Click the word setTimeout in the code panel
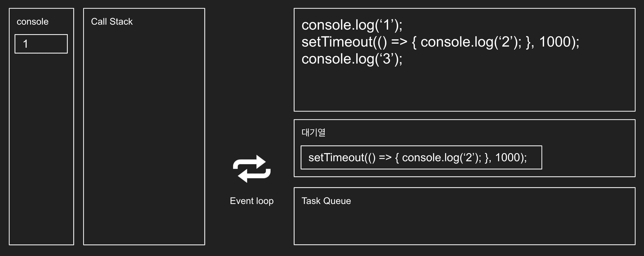The image size is (644, 256). 337,42
